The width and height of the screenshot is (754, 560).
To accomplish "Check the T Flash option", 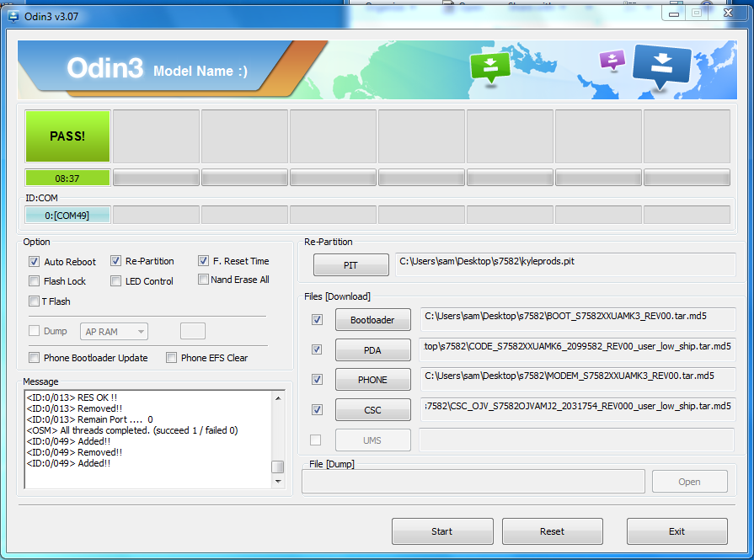I will click(35, 301).
